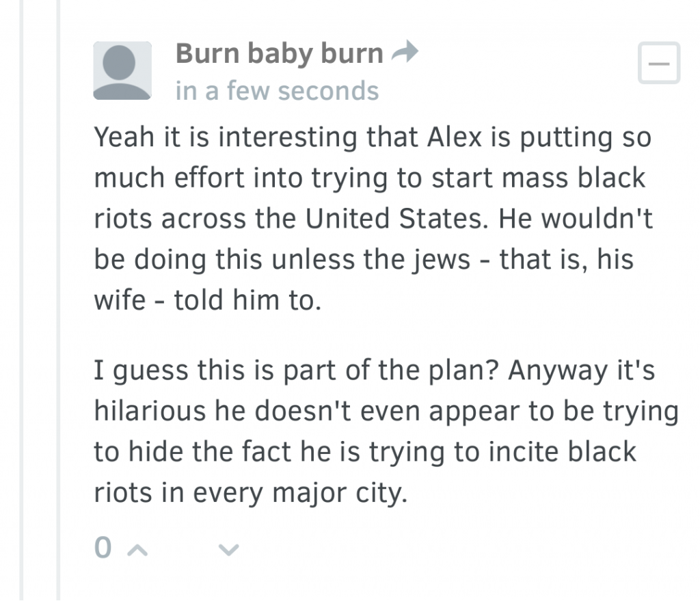Collapse the comment using the minus expander

pyautogui.click(x=658, y=64)
